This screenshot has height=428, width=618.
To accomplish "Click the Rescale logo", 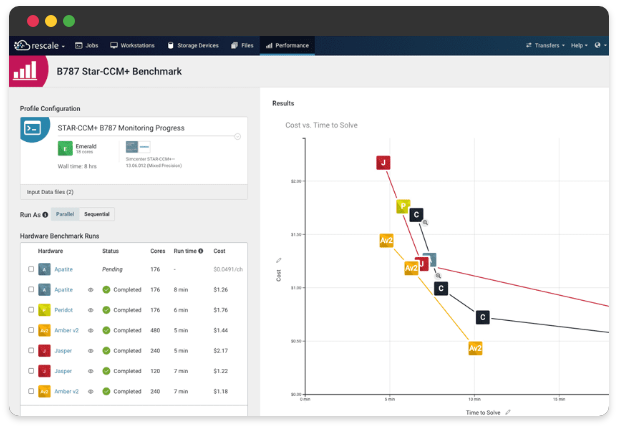I will click(x=38, y=45).
